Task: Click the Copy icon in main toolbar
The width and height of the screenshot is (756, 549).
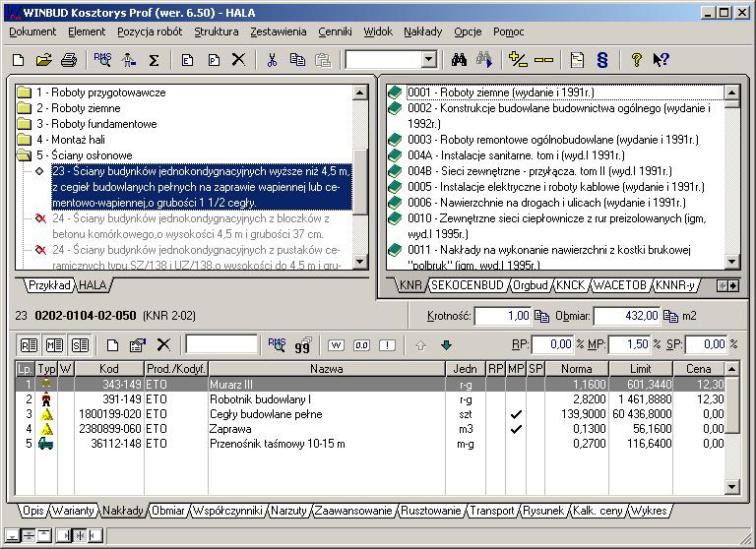Action: click(297, 60)
